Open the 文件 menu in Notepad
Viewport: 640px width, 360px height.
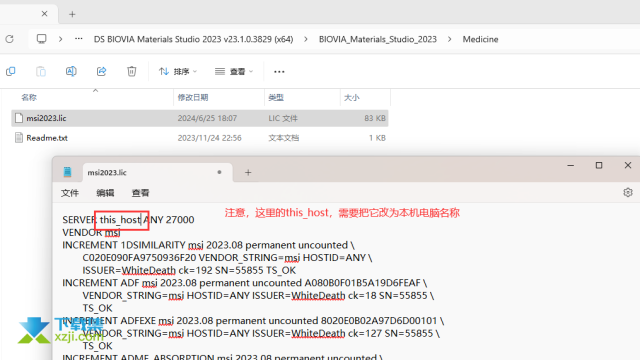70,193
